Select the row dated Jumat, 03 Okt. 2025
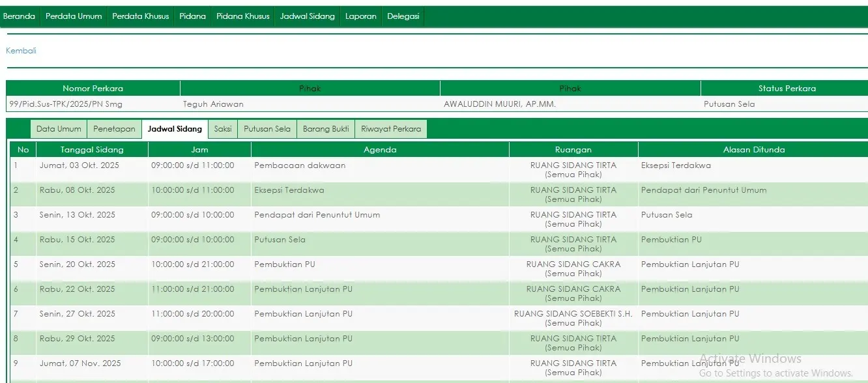The height and width of the screenshot is (383, 868). 80,165
